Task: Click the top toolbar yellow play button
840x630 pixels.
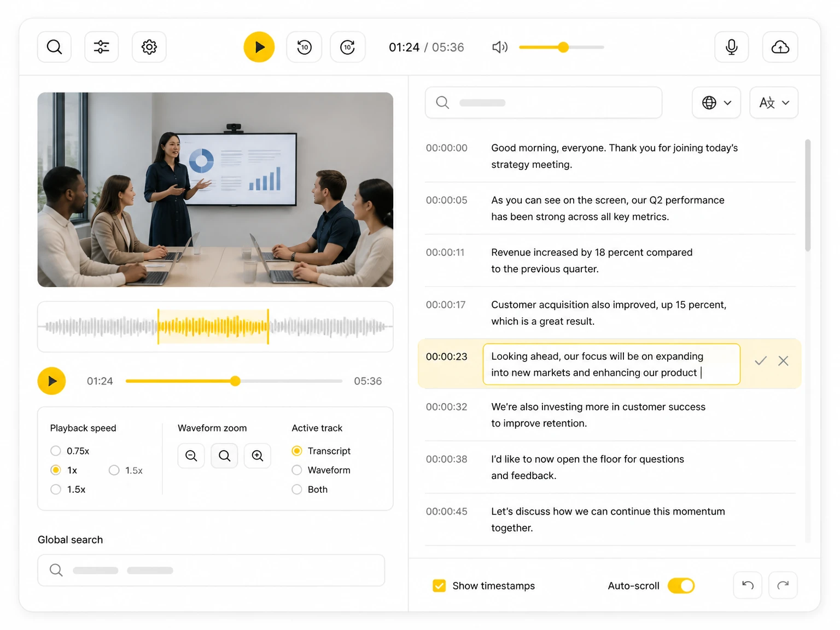Action: pyautogui.click(x=259, y=47)
